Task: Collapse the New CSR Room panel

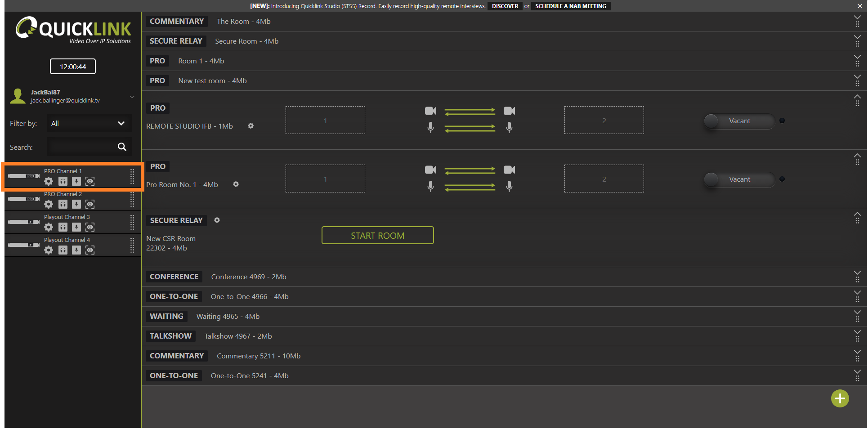Action: pyautogui.click(x=857, y=214)
